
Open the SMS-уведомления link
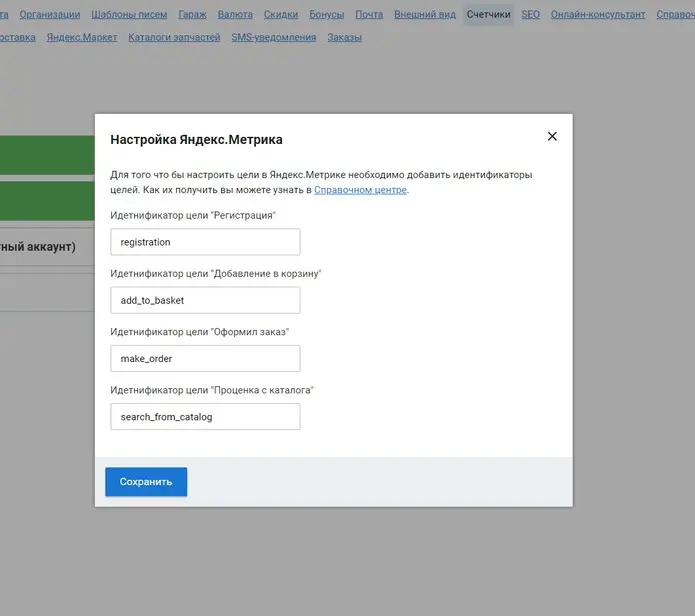point(274,38)
